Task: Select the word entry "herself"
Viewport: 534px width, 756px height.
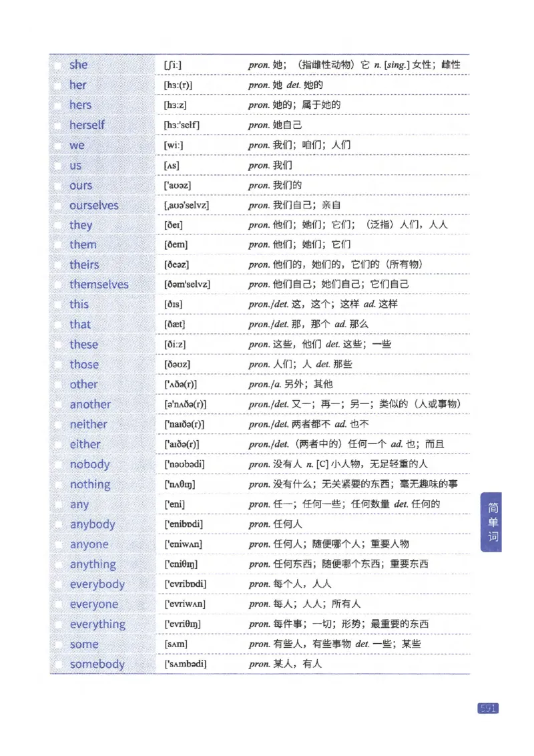Action: coord(87,125)
